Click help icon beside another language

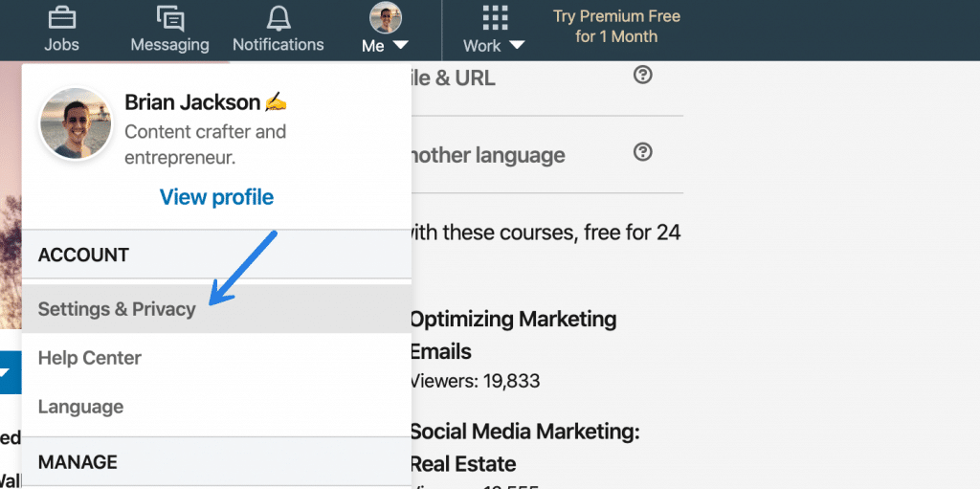[x=642, y=152]
